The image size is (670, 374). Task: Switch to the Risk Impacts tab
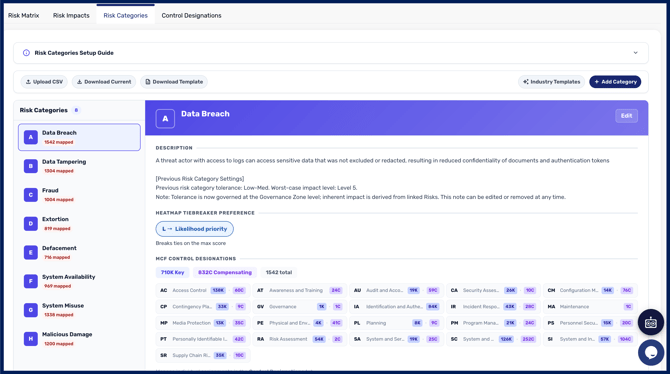[71, 15]
